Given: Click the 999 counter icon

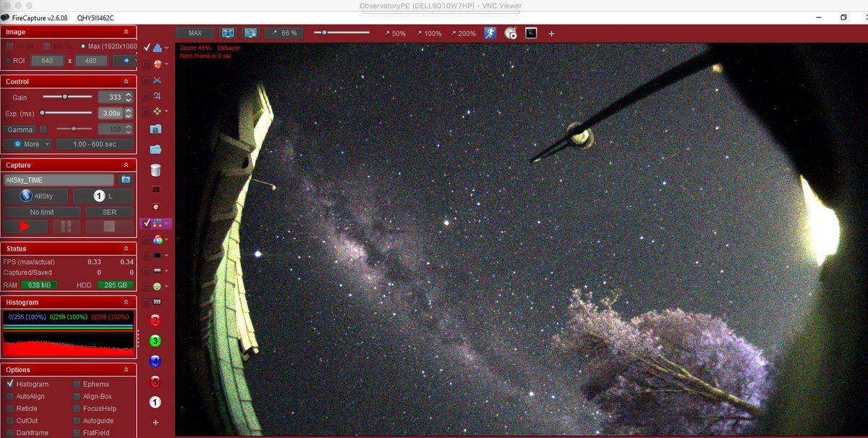Looking at the screenshot, I should (x=156, y=302).
